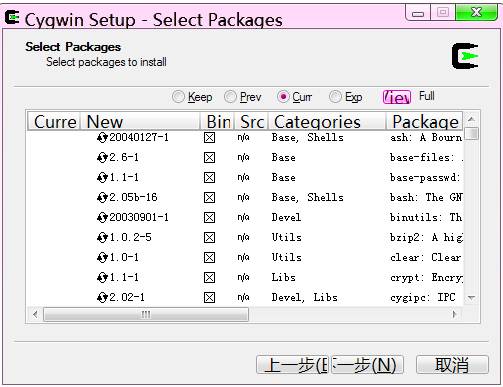
Task: Click the cycle icon beside version 2.02-1
Action: (x=102, y=297)
